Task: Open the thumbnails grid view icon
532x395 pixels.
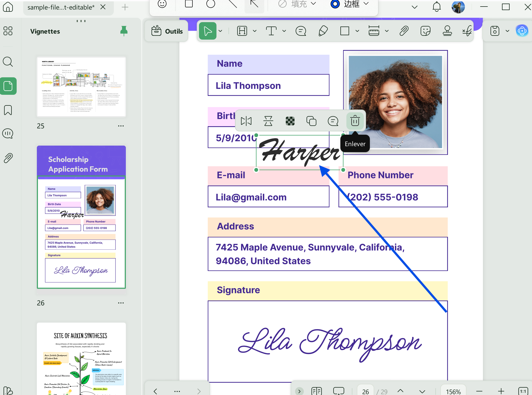Action: pyautogui.click(x=8, y=31)
